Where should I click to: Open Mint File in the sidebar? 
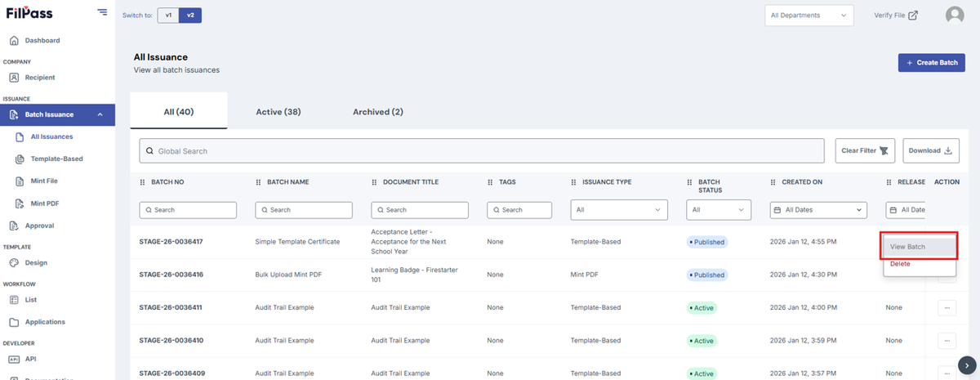(44, 181)
